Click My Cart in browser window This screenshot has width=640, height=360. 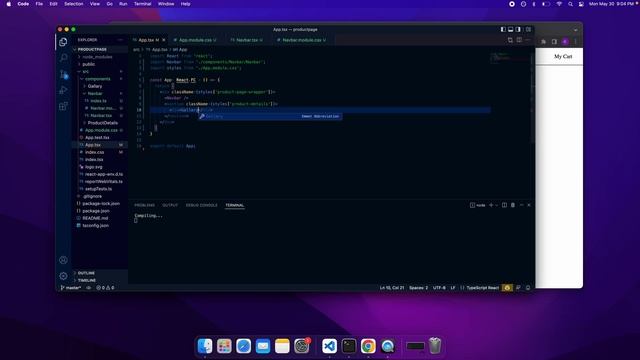pyautogui.click(x=563, y=56)
